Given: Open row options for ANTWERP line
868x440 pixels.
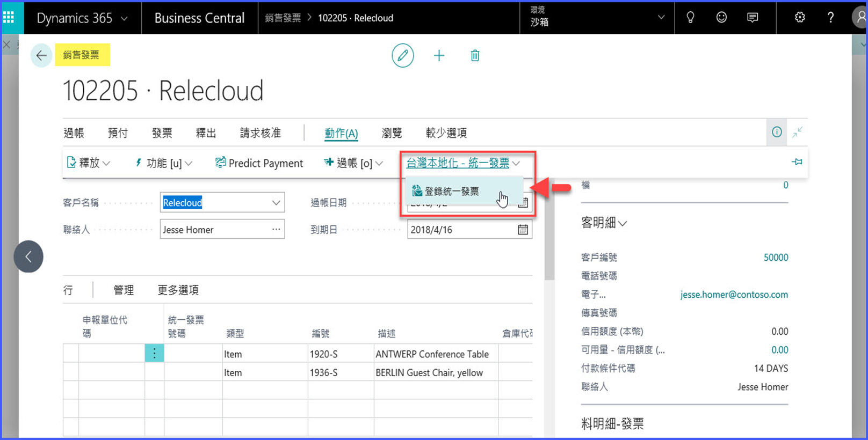Looking at the screenshot, I should tap(154, 353).
